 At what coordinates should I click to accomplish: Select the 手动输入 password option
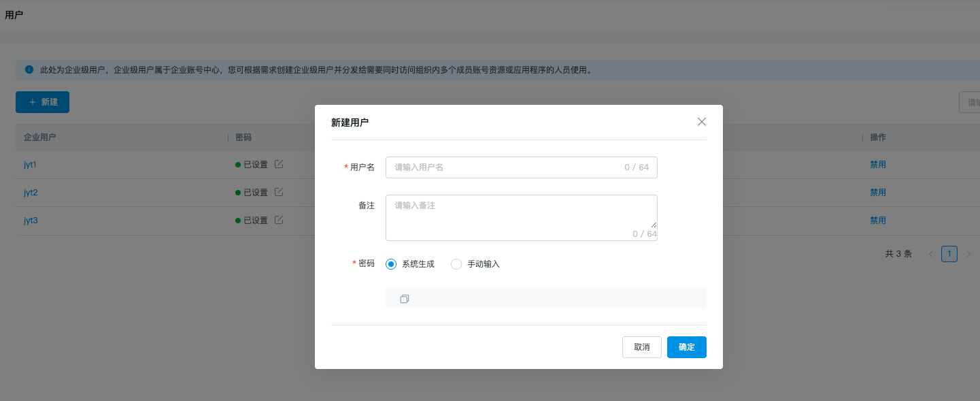click(x=456, y=264)
